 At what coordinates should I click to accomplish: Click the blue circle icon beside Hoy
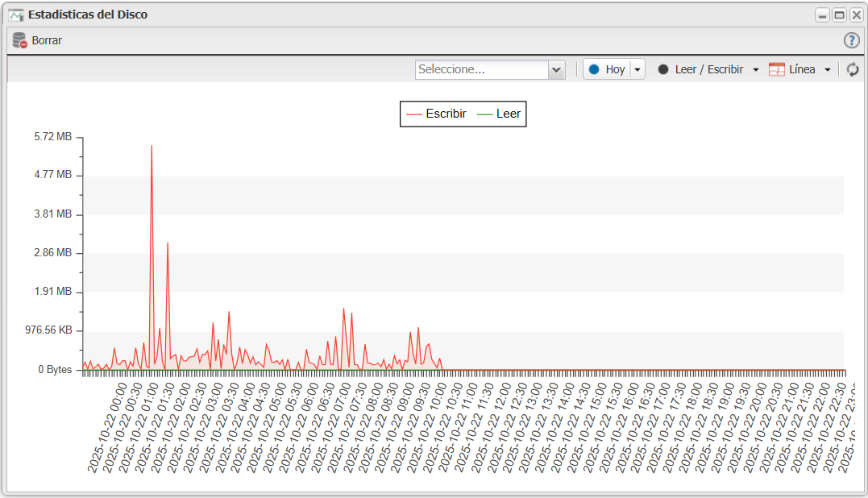click(x=594, y=69)
